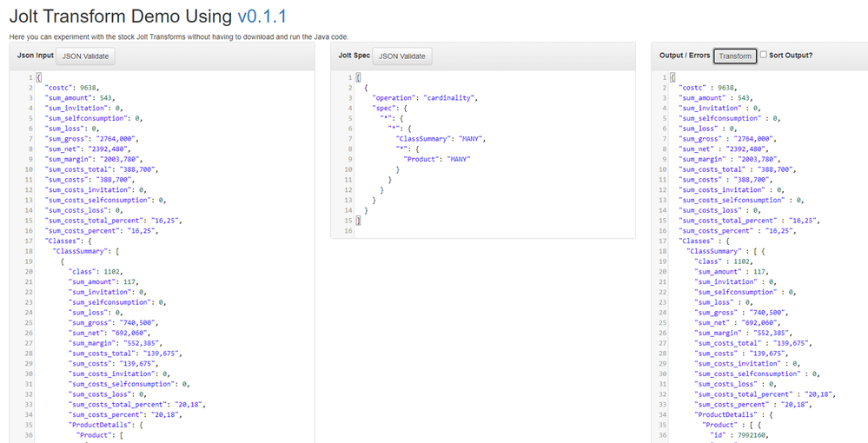Click "sum_margin": "2003,780" in Json Input

pos(92,160)
